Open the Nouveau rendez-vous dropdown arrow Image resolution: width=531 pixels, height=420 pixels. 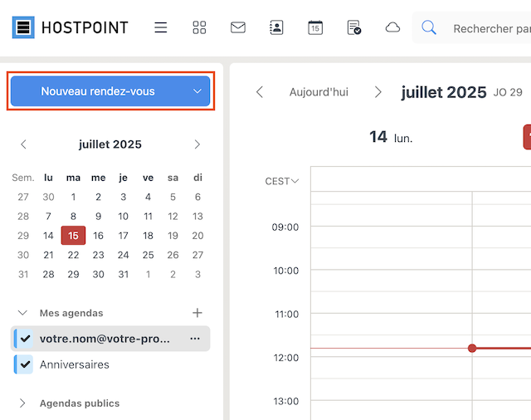point(197,91)
